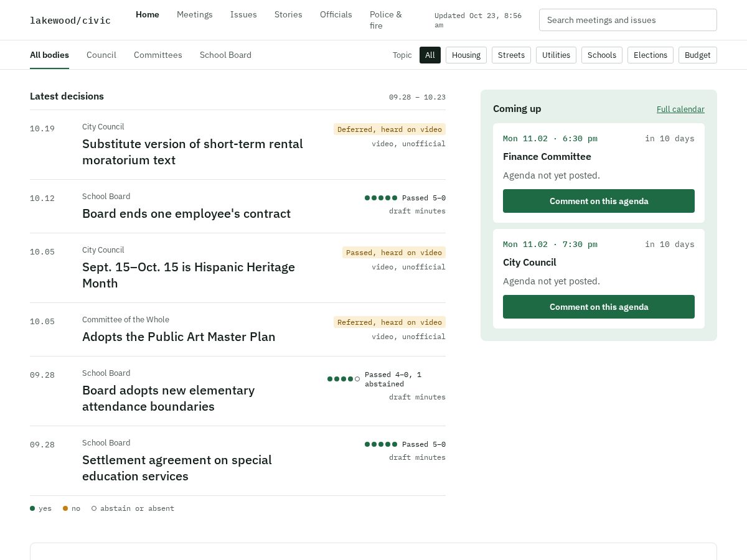Filter by the Schools topic
Screen dimensions: 747x560
[x=602, y=55]
